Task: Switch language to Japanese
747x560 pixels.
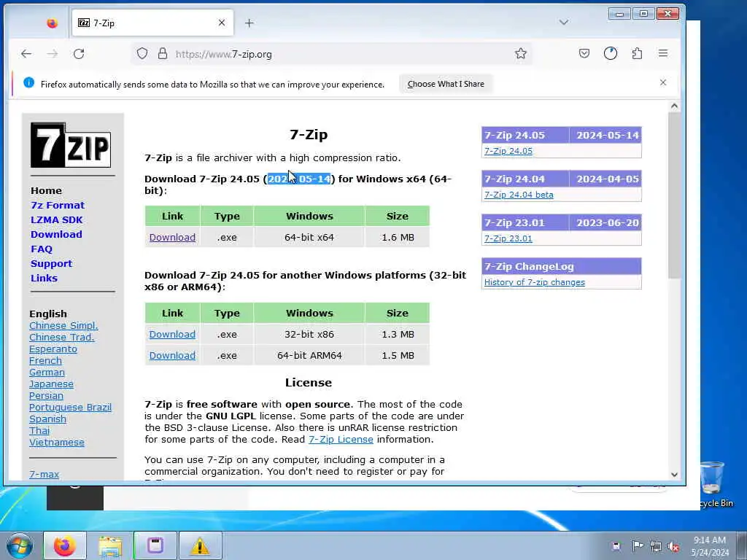Action: 52,384
